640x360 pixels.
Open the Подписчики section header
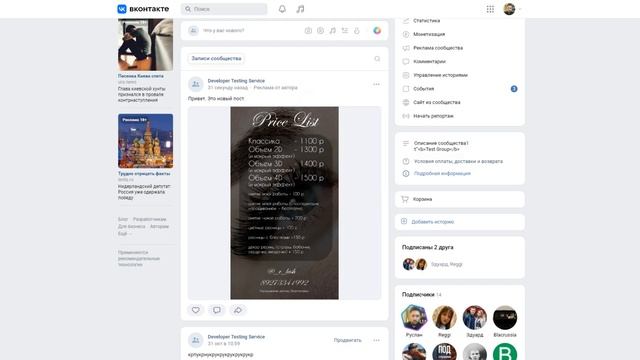click(422, 295)
